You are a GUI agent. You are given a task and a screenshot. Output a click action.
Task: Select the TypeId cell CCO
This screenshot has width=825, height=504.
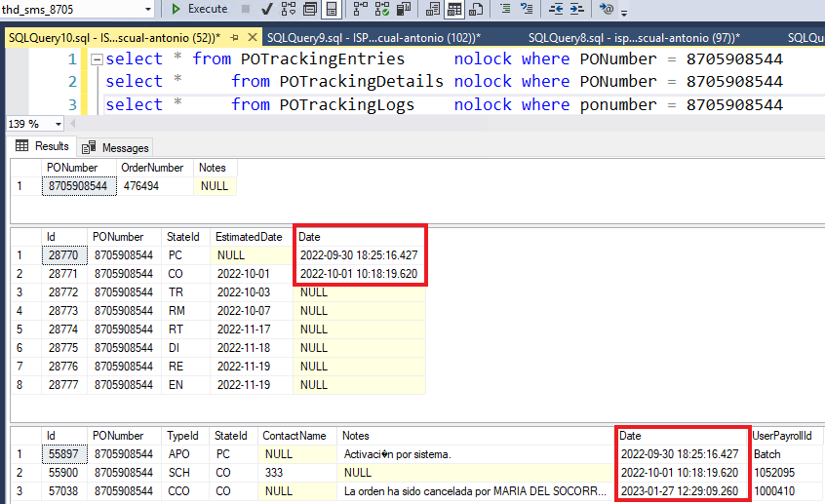(186, 491)
